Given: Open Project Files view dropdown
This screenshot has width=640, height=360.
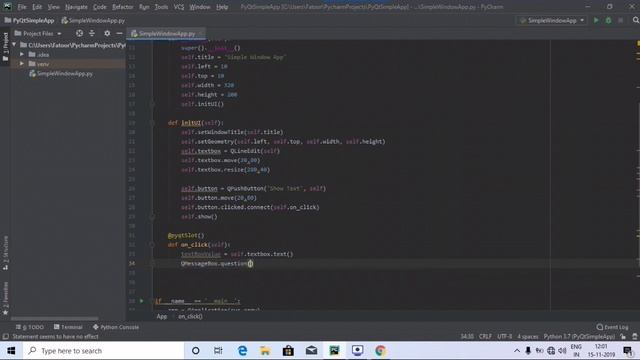Looking at the screenshot, I should coord(38,33).
